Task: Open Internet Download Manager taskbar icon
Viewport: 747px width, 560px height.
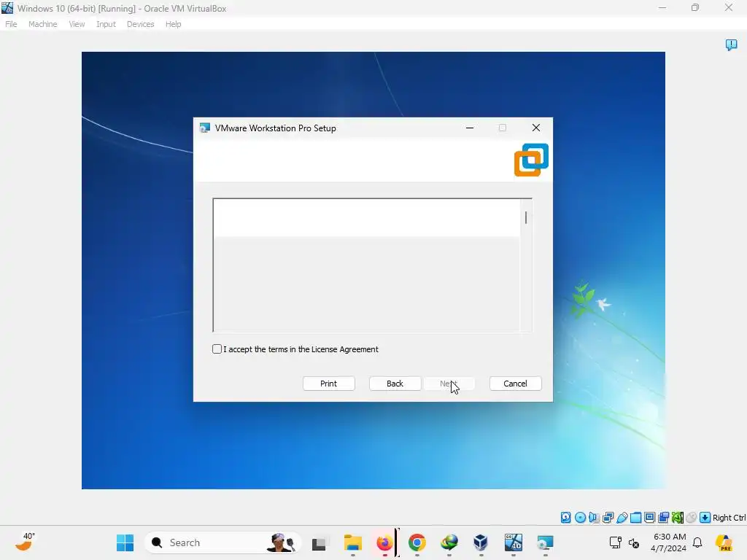Action: [449, 542]
